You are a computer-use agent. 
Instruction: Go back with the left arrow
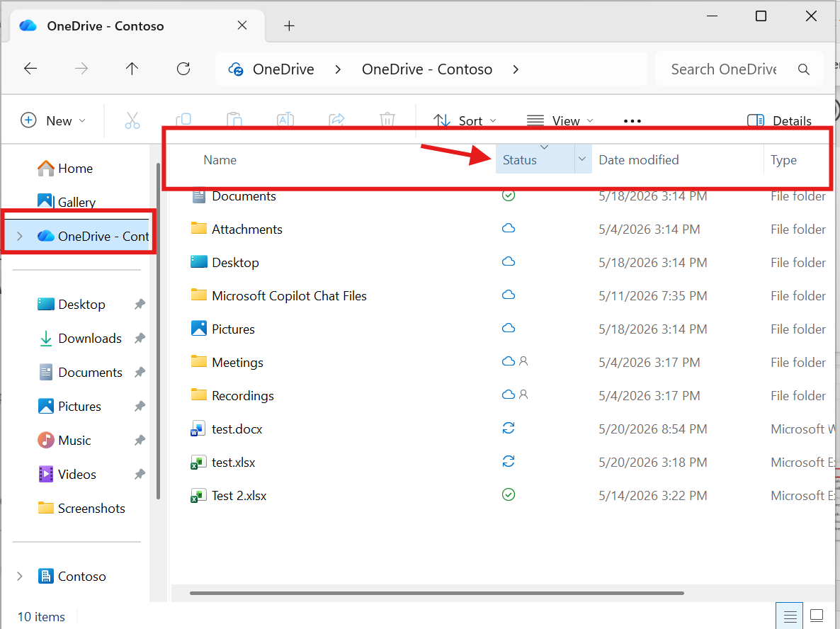(x=30, y=69)
